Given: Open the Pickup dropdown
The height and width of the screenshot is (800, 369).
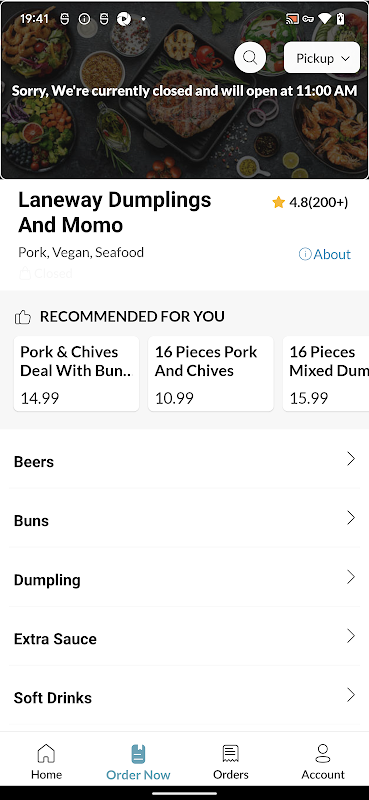Looking at the screenshot, I should click(322, 58).
